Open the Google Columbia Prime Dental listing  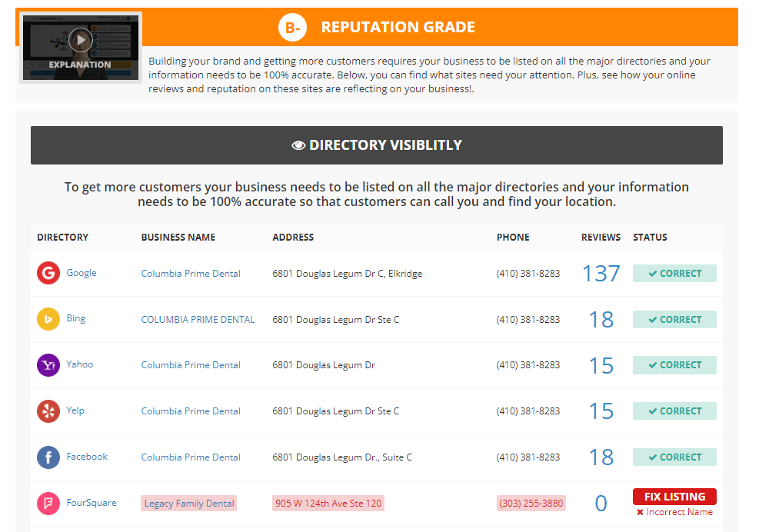(191, 274)
